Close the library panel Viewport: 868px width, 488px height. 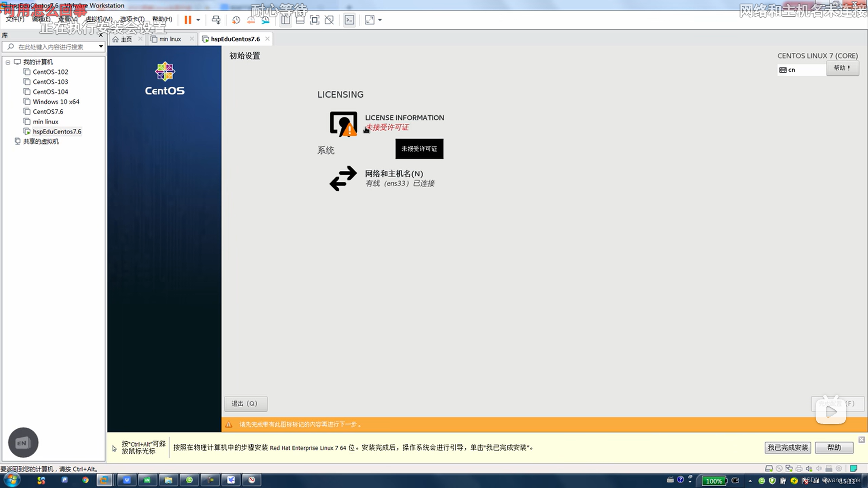coord(101,35)
